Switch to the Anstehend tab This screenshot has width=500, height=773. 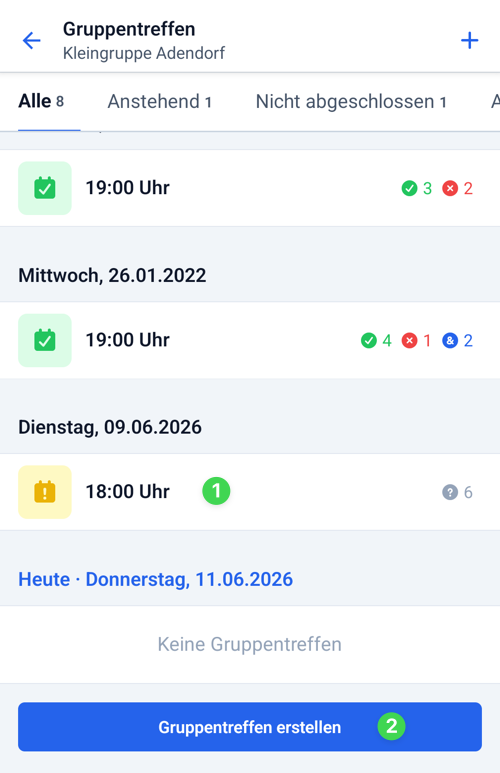click(160, 102)
